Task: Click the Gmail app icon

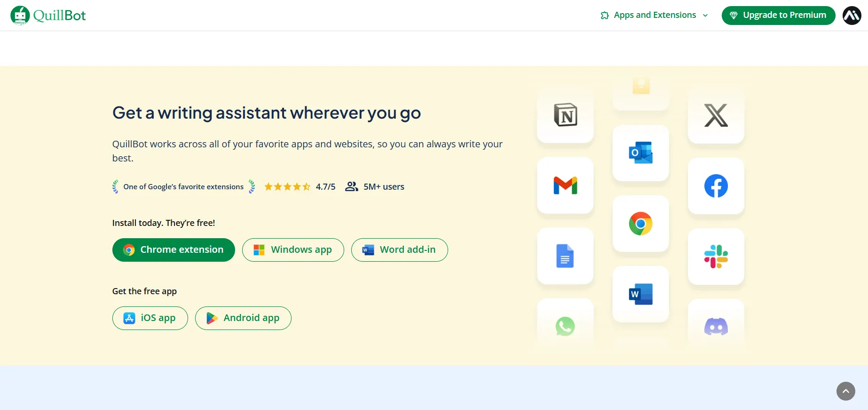Action: pos(565,185)
